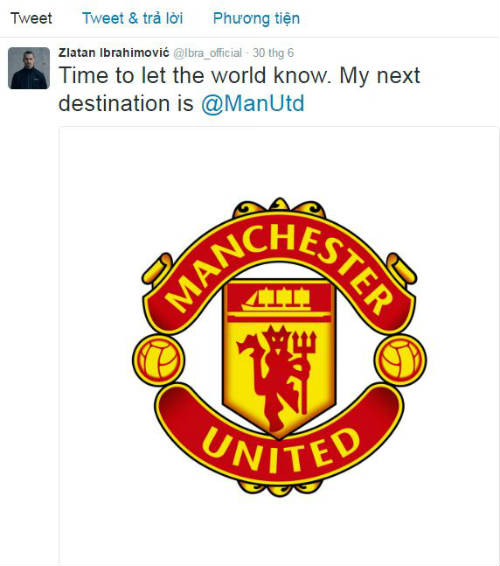The height and width of the screenshot is (566, 500).
Task: Click the sailing ship on the crest
Action: 277,299
